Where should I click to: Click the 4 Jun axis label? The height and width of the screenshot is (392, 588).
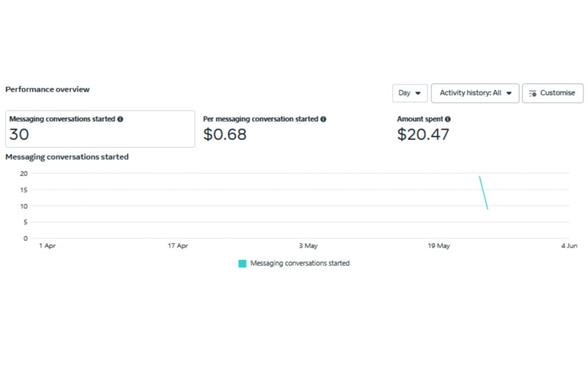[x=570, y=246]
